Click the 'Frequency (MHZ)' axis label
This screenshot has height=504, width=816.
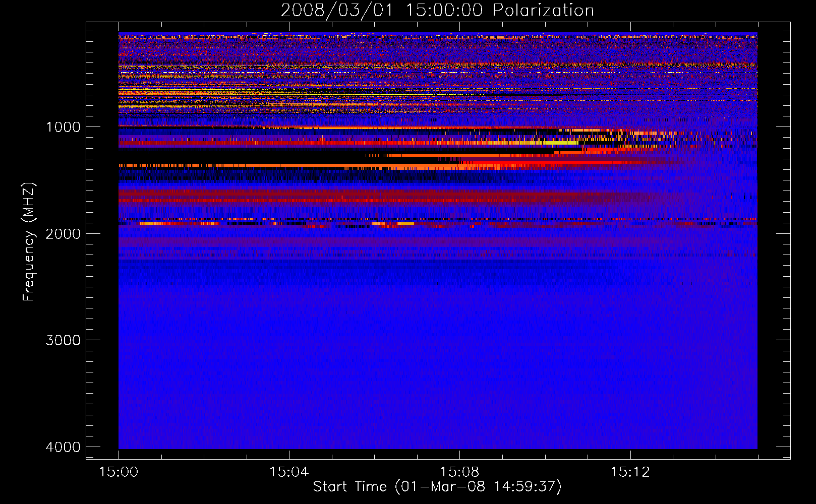[29, 242]
